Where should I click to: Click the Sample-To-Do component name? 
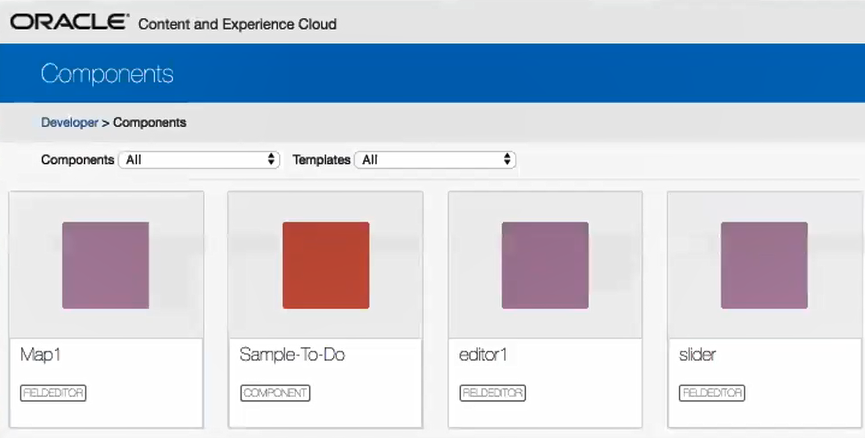point(292,355)
